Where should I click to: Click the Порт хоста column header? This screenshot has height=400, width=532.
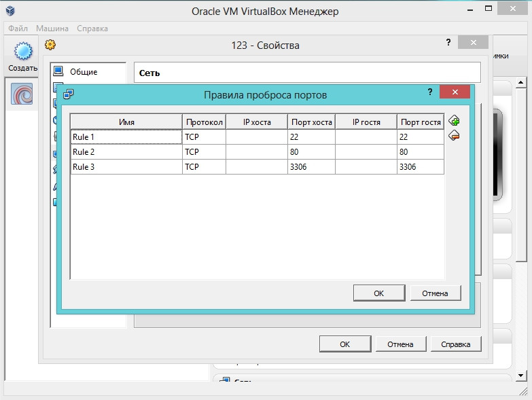tap(311, 122)
